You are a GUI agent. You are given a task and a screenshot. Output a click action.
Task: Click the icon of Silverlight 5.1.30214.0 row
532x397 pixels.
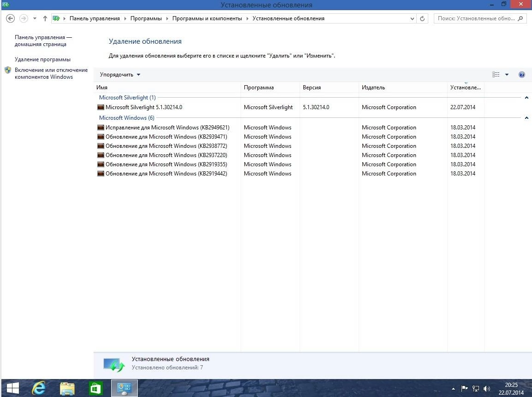[100, 107]
